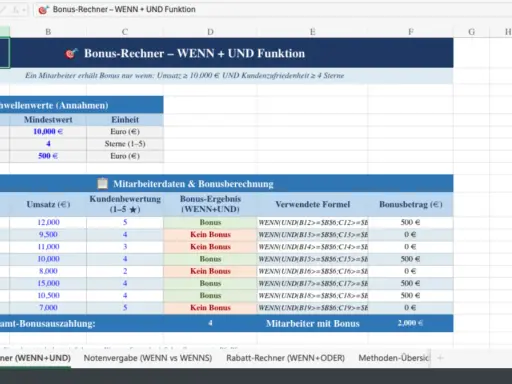The width and height of the screenshot is (512, 384).
Task: Select the rating 3 in the 11,000 row
Action: click(x=125, y=247)
